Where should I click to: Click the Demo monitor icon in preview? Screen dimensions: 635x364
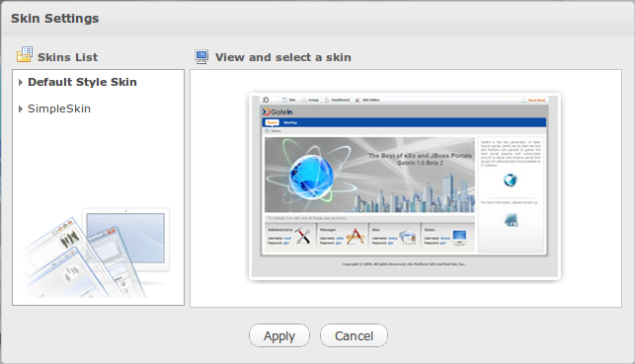click(x=459, y=237)
